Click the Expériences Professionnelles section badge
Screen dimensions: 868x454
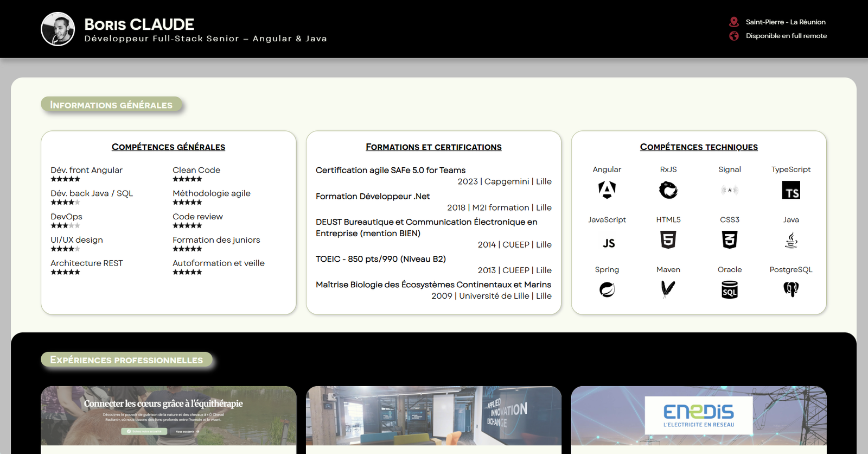click(x=126, y=360)
